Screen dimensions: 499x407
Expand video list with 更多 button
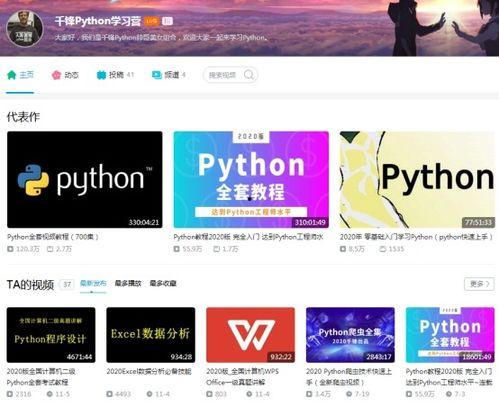point(479,284)
